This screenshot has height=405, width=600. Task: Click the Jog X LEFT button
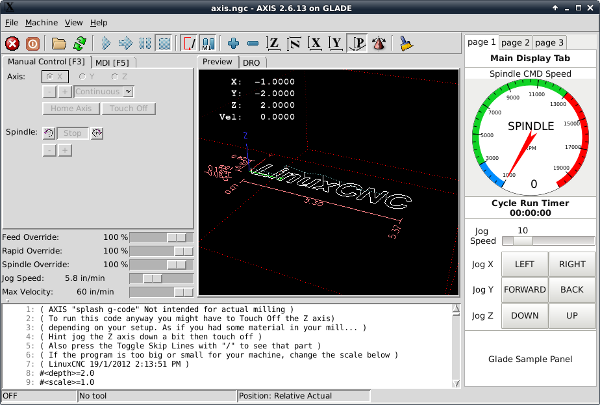[x=524, y=264]
